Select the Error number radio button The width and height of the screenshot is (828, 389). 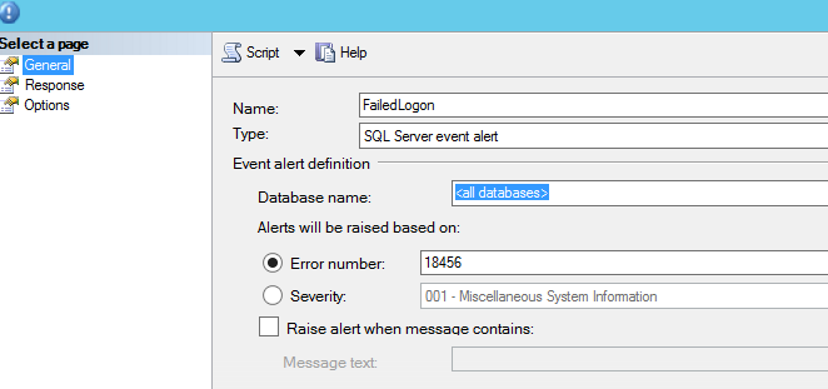[x=272, y=263]
